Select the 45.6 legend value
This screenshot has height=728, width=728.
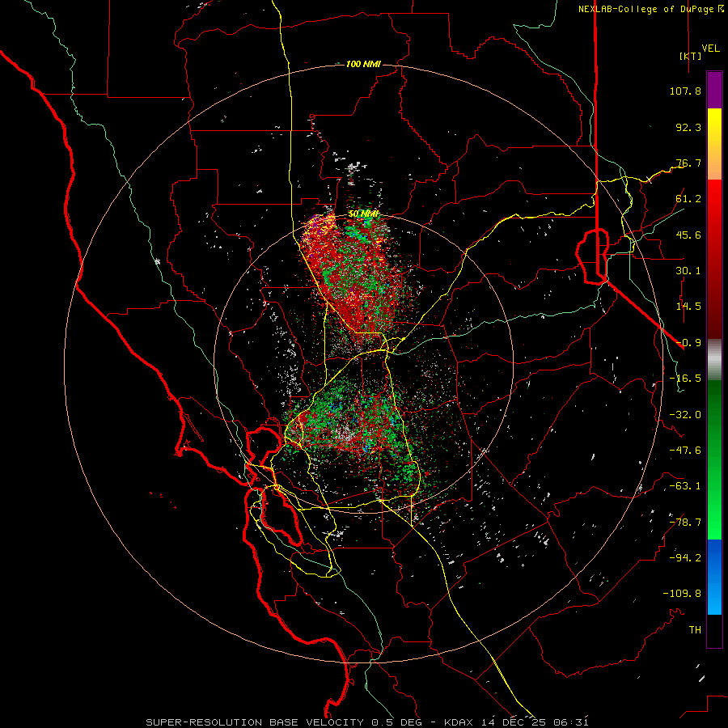click(x=688, y=235)
